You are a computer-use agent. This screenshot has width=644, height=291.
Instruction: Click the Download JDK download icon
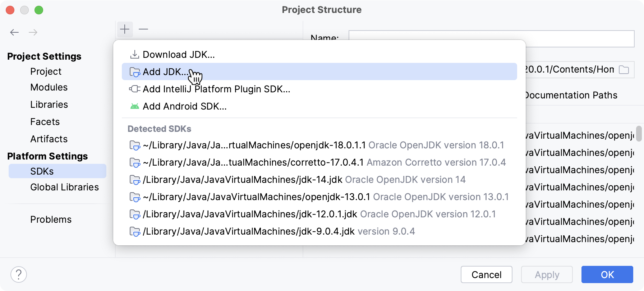134,55
